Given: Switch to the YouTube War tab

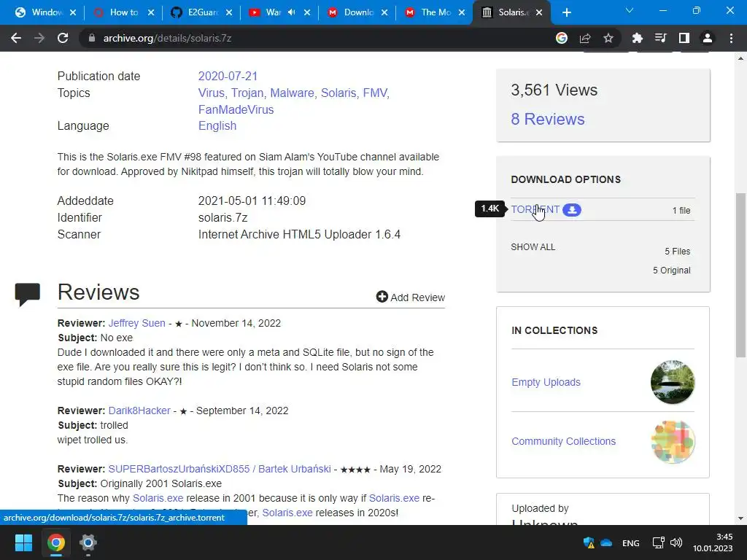Looking at the screenshot, I should (273, 12).
